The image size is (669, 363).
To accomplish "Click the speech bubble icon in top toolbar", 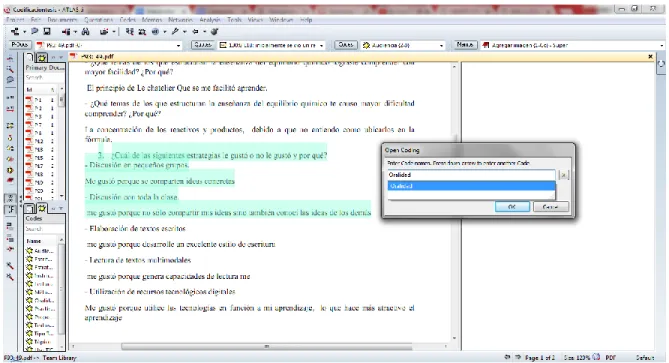I will 35,31.
